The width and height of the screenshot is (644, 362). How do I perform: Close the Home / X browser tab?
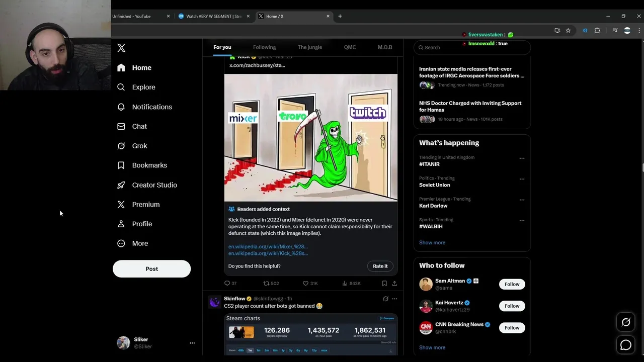(x=328, y=16)
